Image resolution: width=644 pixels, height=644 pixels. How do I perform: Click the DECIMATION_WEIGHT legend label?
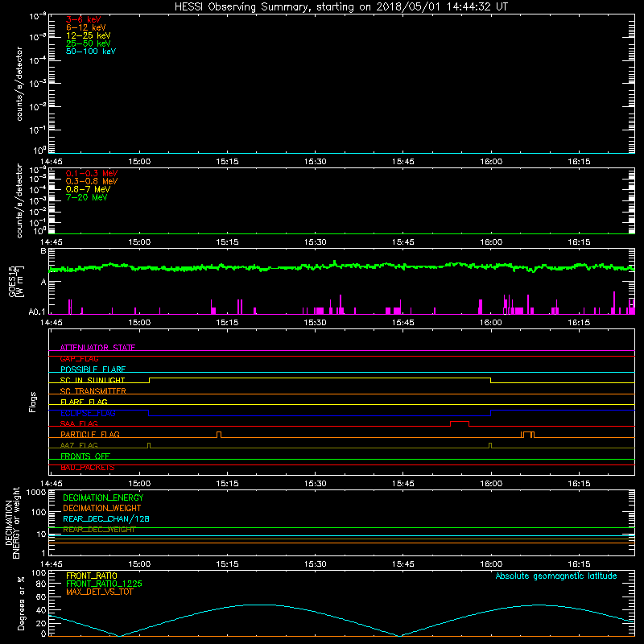[102, 508]
